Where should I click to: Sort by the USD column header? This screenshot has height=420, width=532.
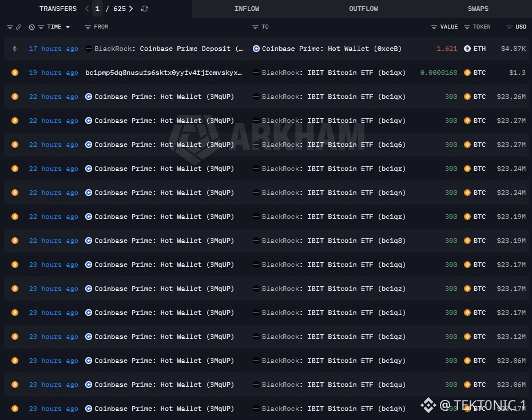tap(521, 27)
